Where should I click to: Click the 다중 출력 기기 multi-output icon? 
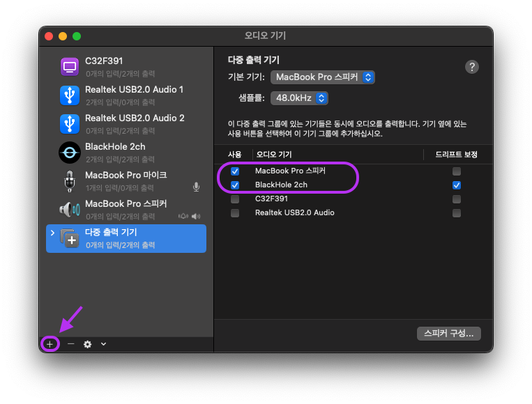click(x=70, y=238)
